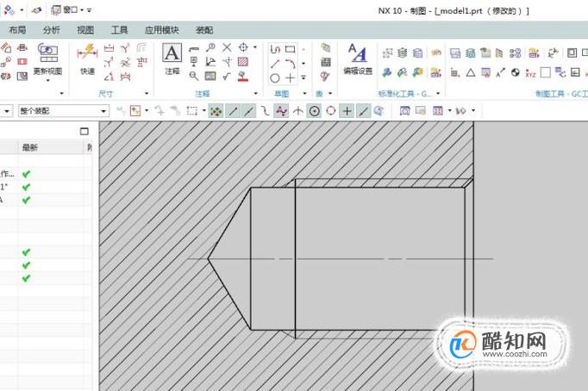
Task: Click the red stamp icon
Action: click(243, 77)
